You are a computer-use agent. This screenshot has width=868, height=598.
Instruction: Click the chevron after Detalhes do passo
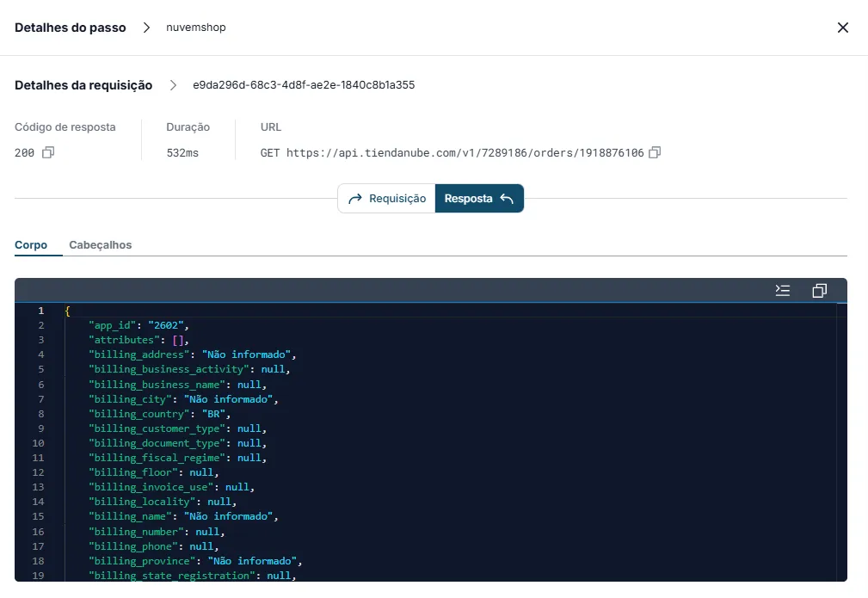(x=146, y=28)
